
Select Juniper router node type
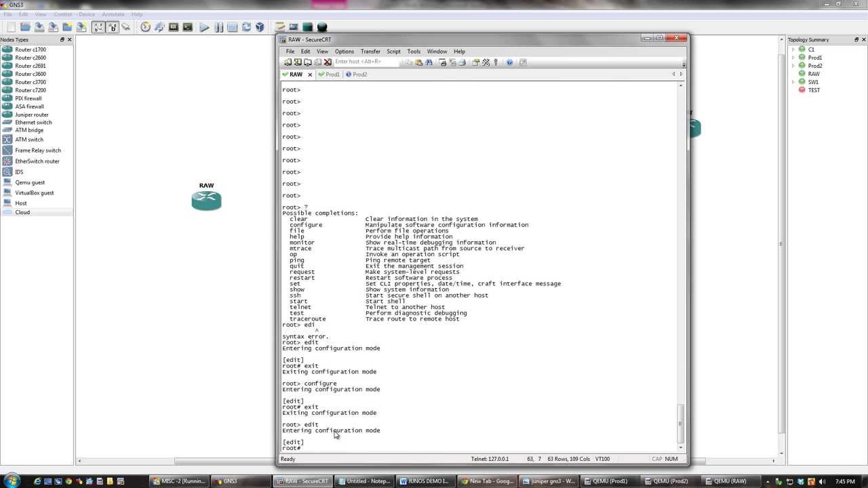32,115
